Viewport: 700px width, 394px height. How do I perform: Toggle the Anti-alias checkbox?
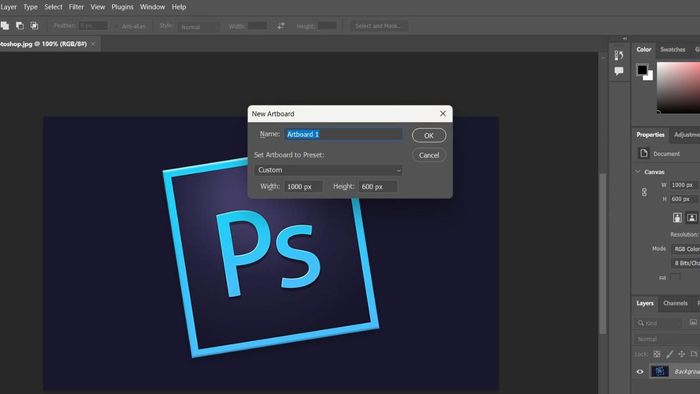(x=117, y=26)
